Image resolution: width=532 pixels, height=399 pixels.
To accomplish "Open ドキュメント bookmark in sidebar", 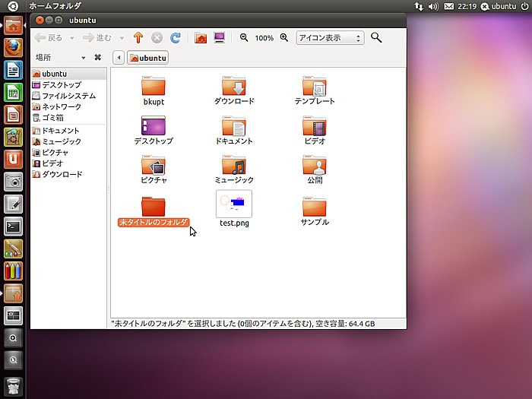I will (x=69, y=131).
